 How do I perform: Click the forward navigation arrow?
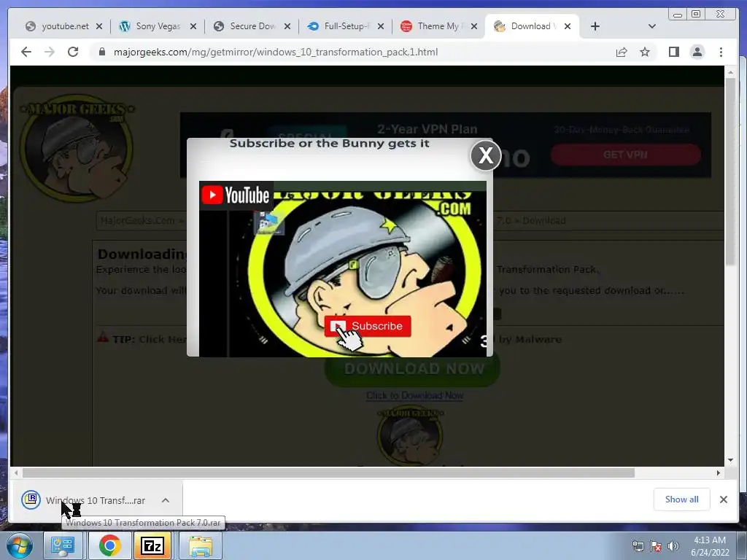(x=50, y=52)
